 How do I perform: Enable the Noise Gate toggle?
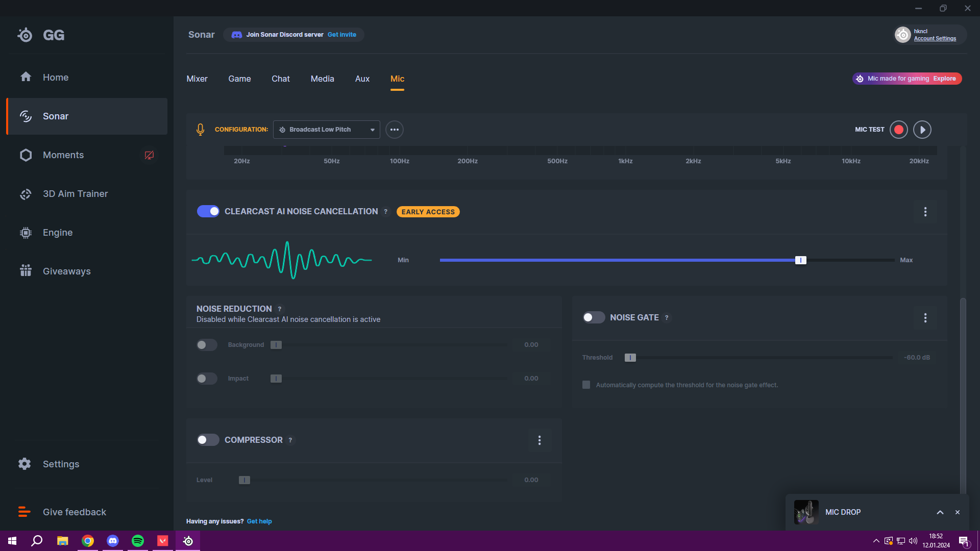pyautogui.click(x=593, y=317)
